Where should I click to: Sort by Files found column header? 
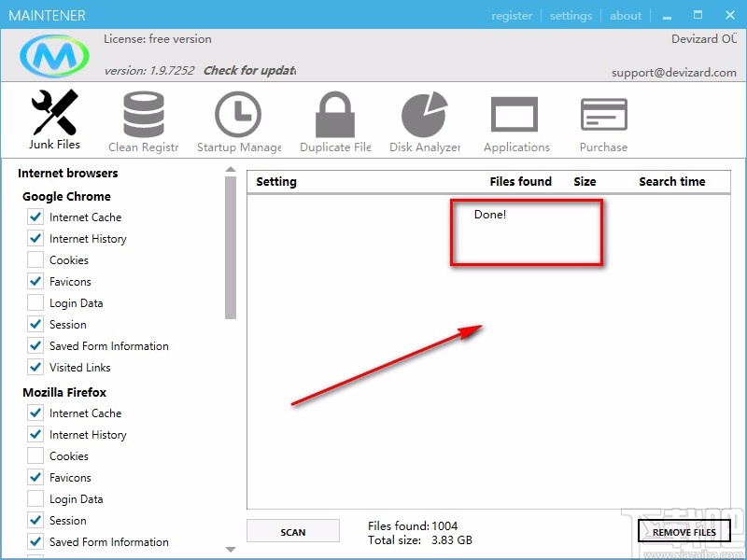pyautogui.click(x=520, y=181)
